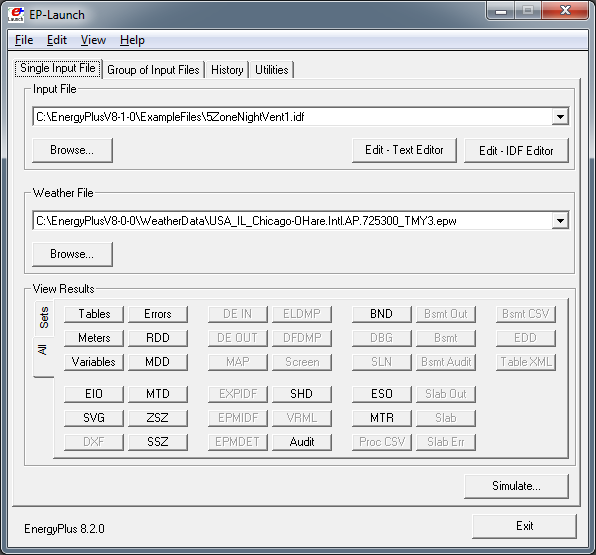Minimize the EP-Launch window
Screen dimensions: 596x555
click(x=501, y=11)
